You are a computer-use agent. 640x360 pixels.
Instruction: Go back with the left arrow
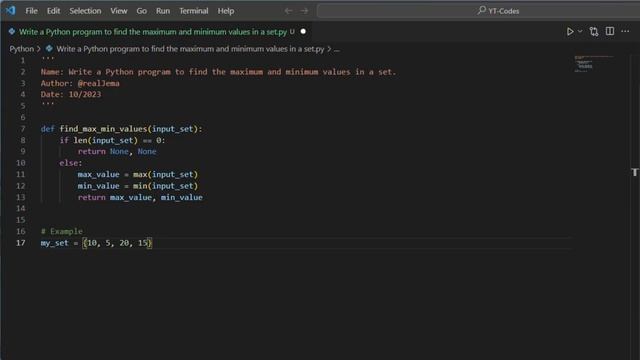click(288, 11)
